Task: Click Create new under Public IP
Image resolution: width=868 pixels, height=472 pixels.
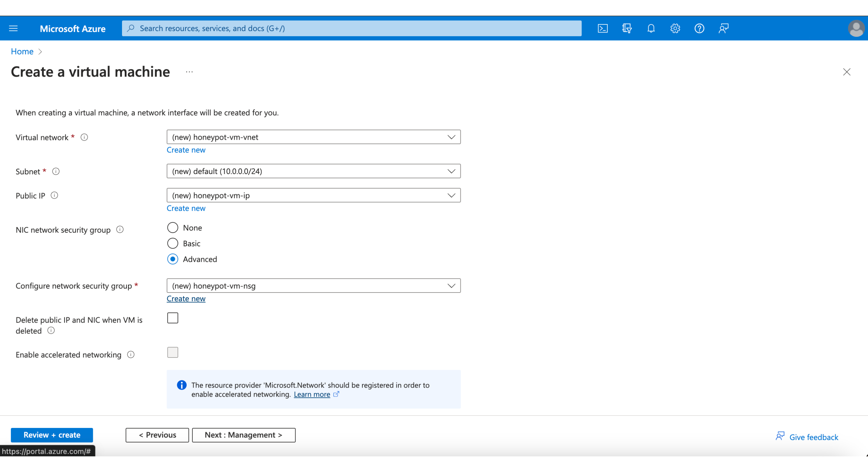Action: coord(186,208)
